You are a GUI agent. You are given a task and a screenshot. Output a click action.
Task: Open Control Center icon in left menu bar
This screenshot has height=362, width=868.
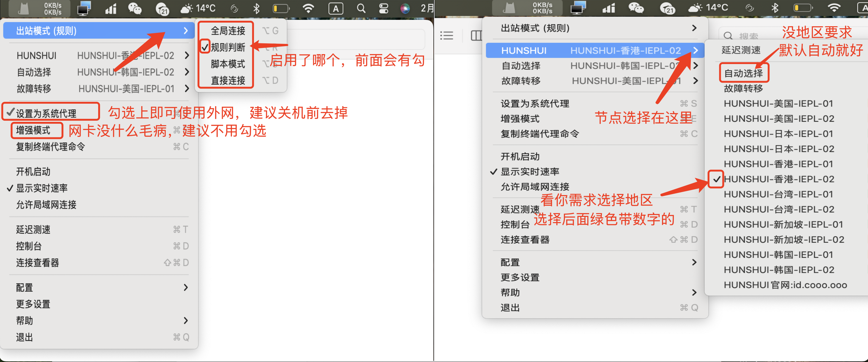click(x=384, y=8)
